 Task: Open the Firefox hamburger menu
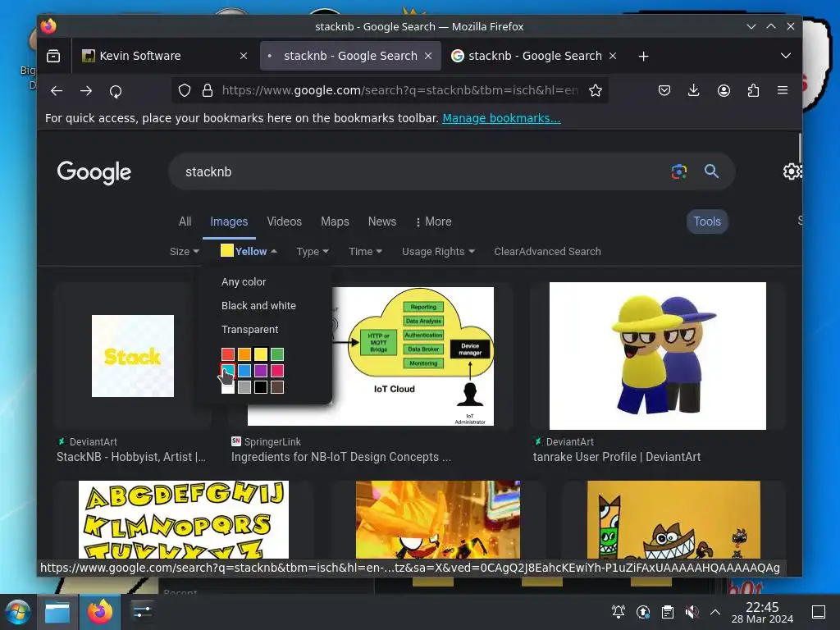782,90
